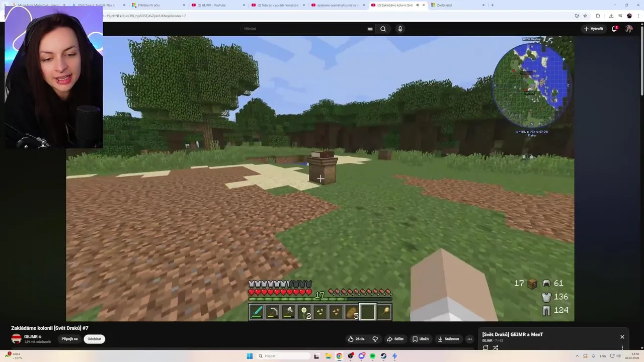This screenshot has height=362, width=644.
Task: Activate voice search microphone icon
Action: point(400,29)
